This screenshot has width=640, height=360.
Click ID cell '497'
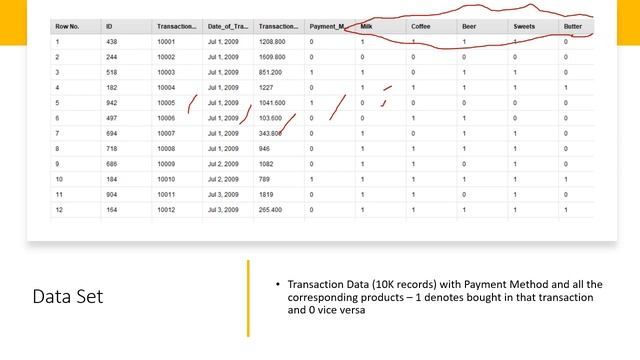coord(111,118)
